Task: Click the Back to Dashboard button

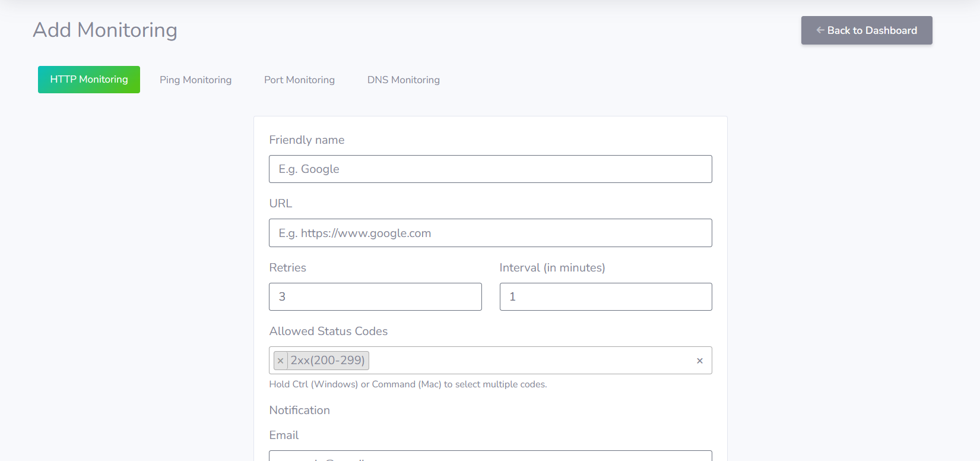Action: point(867,30)
